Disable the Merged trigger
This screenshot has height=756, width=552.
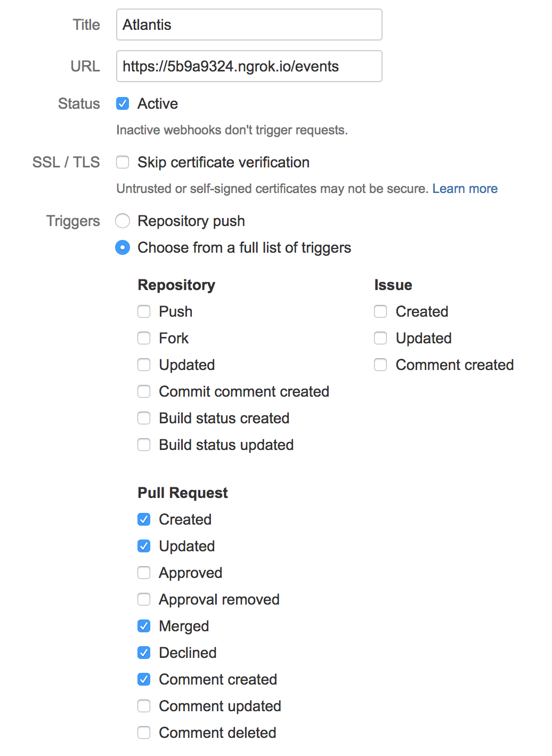click(x=144, y=626)
